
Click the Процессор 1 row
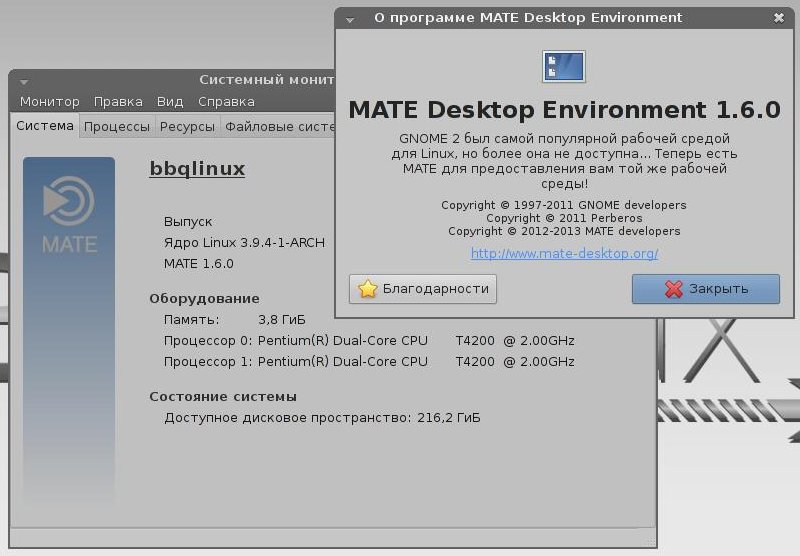(369, 362)
